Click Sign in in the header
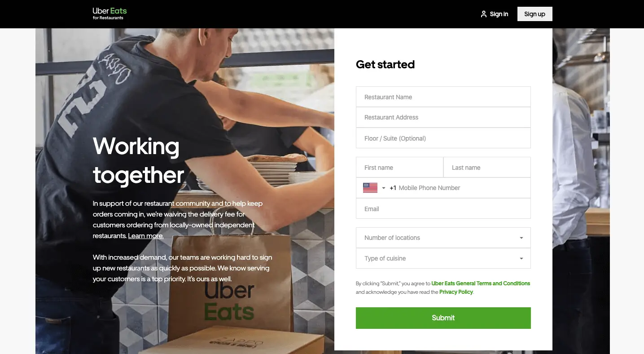The image size is (644, 354). (x=499, y=14)
